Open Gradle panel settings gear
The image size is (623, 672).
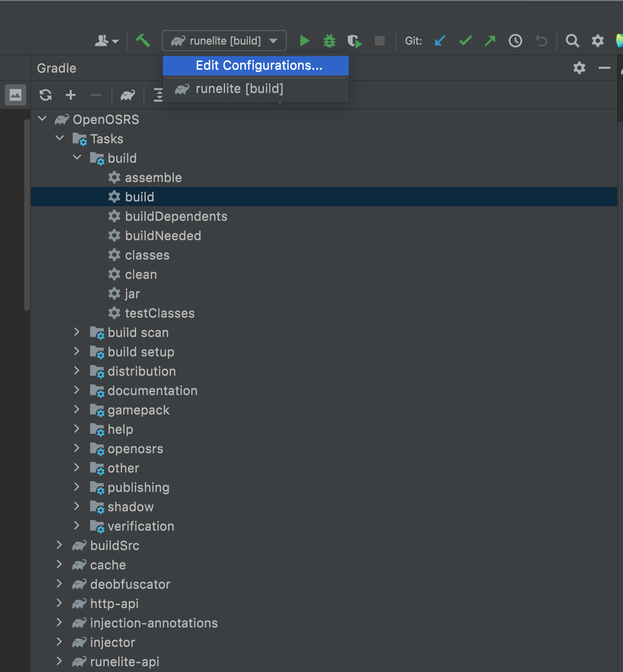point(579,68)
